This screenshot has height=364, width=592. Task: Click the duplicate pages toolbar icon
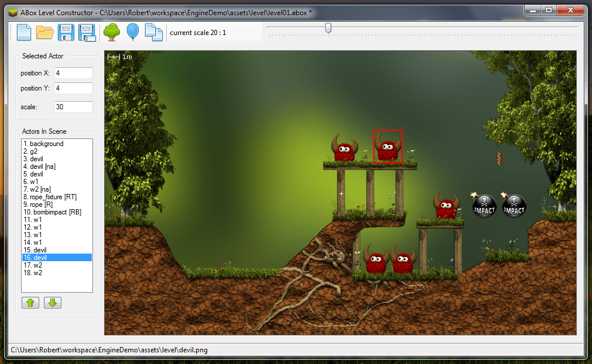pos(153,32)
